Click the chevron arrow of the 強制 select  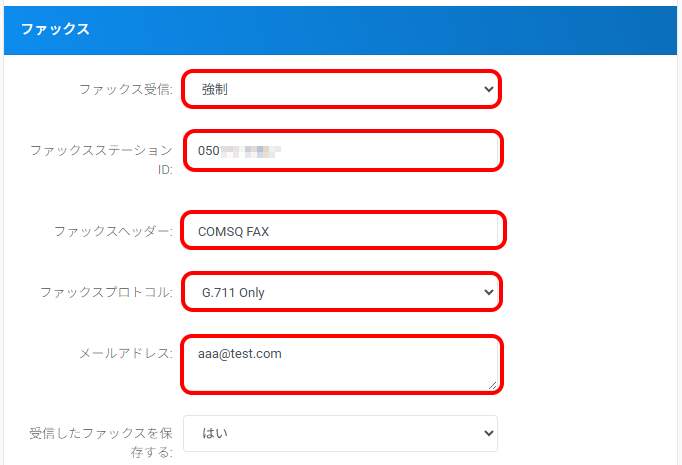click(x=488, y=89)
